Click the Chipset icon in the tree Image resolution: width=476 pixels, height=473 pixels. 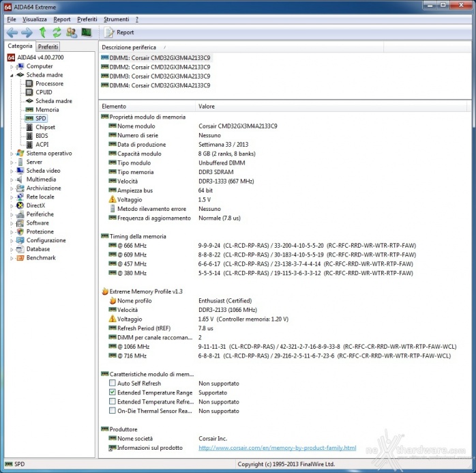(29, 127)
